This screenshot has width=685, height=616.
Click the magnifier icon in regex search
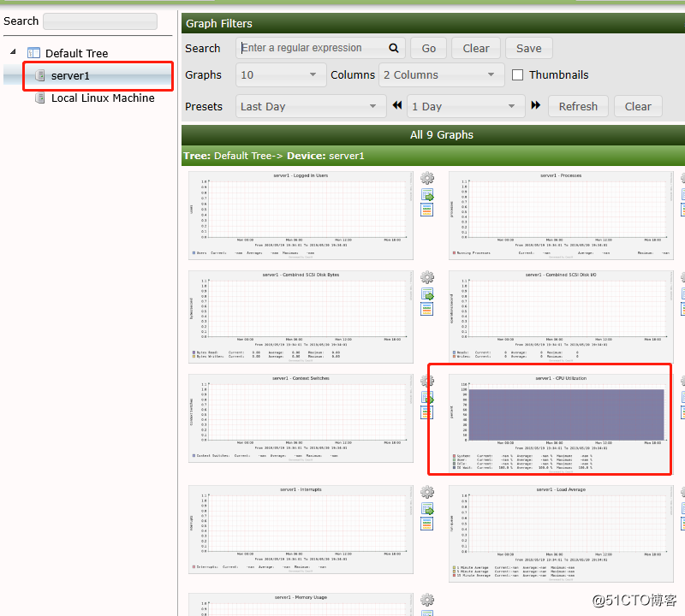pos(394,48)
